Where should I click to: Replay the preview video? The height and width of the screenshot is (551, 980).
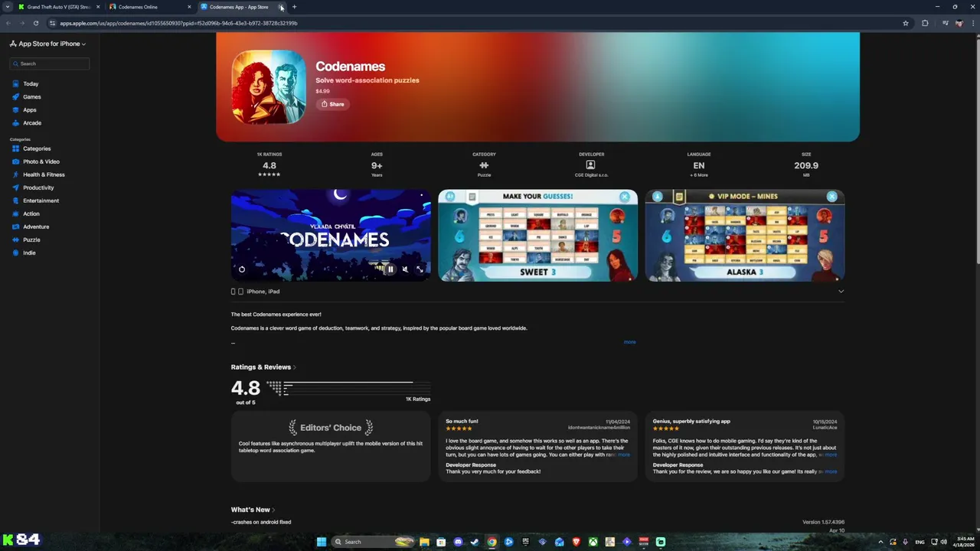click(242, 269)
